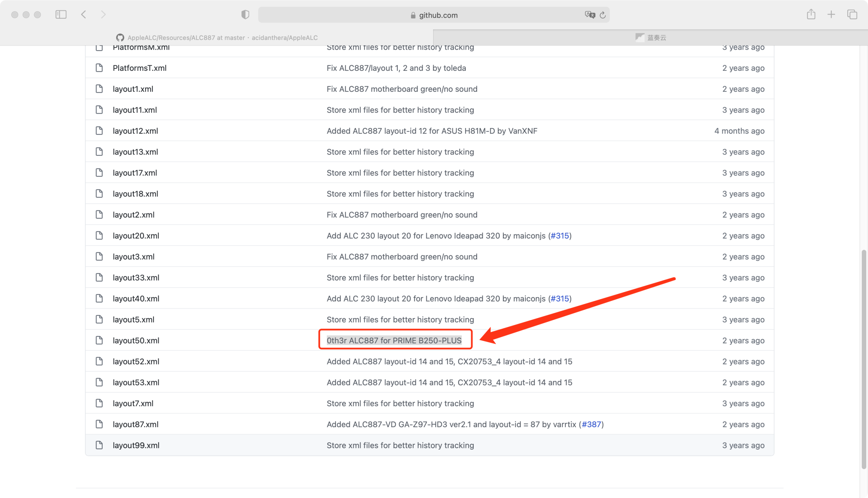The height and width of the screenshot is (498, 868).
Task: Open pull request #387 link
Action: (x=591, y=424)
